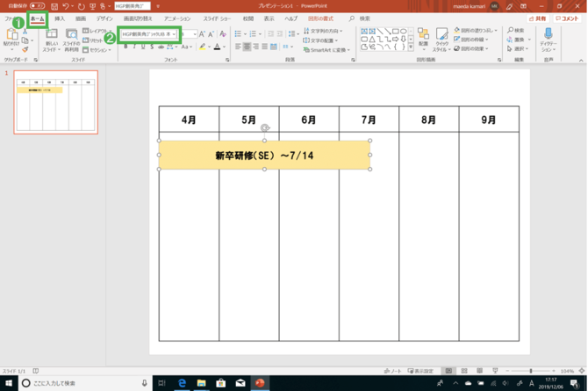Open Align Text (文字の配置) dropdown
This screenshot has width=588, height=391.
coord(320,40)
